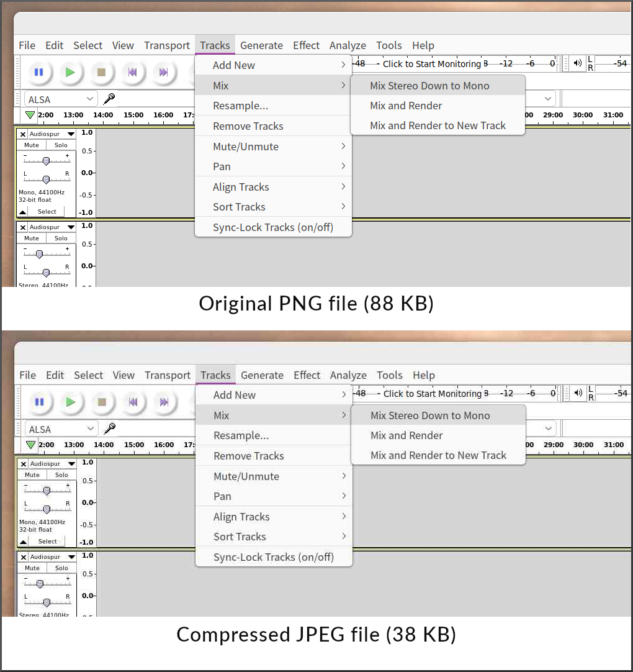Image resolution: width=633 pixels, height=672 pixels.
Task: Click the Stop button in the original PNG screenshot
Action: point(102,72)
